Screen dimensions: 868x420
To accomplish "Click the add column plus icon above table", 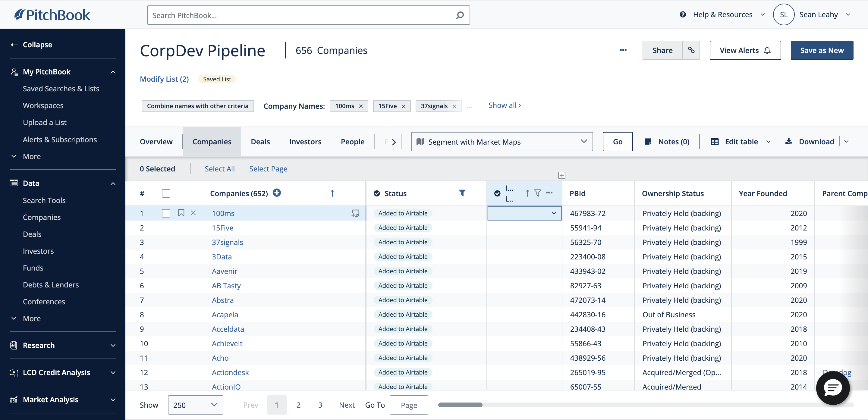I will coord(561,175).
